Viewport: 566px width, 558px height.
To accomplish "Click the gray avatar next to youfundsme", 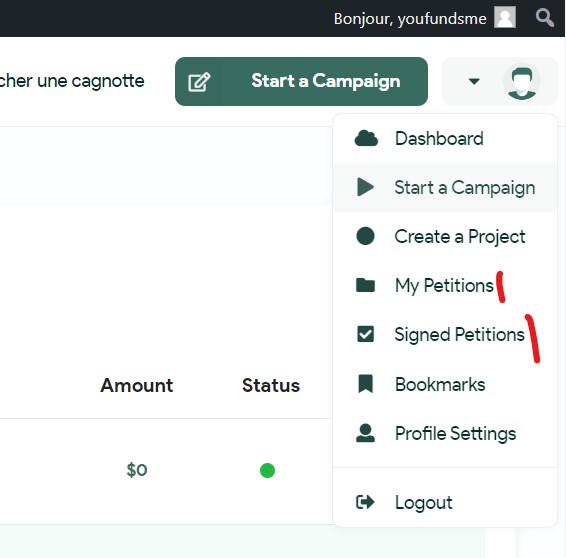I will coord(505,17).
